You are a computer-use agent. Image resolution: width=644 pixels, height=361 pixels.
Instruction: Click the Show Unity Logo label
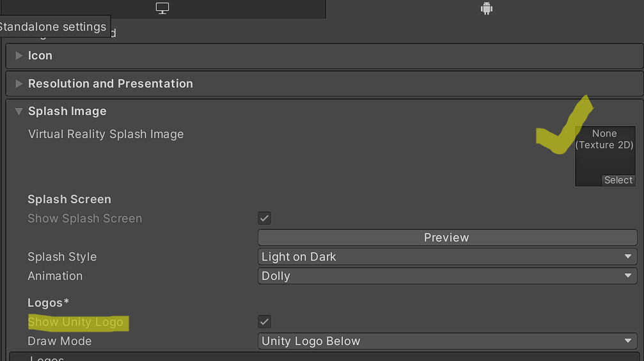pyautogui.click(x=75, y=322)
